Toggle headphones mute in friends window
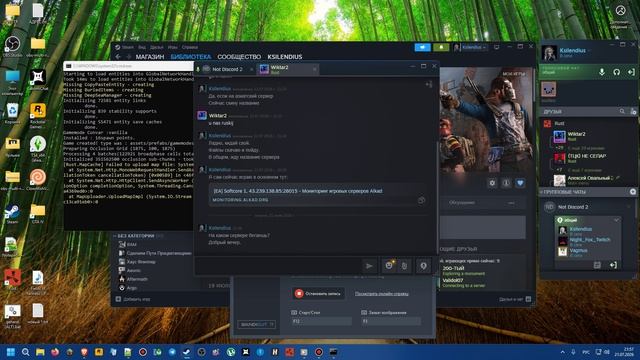This screenshot has width=640, height=360. click(x=616, y=72)
